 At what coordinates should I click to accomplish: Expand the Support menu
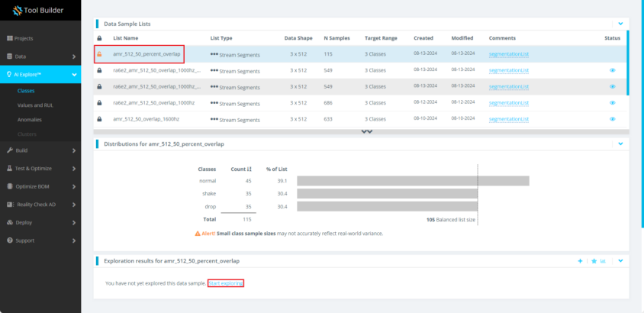(x=40, y=240)
